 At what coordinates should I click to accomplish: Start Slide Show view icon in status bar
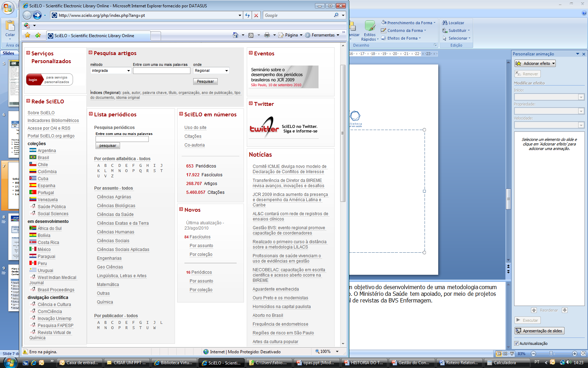point(512,354)
